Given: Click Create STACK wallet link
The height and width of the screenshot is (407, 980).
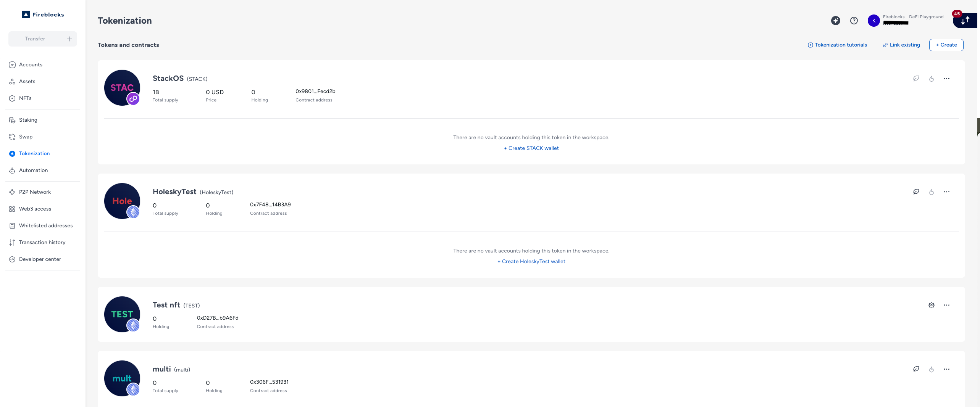Looking at the screenshot, I should click(x=531, y=148).
